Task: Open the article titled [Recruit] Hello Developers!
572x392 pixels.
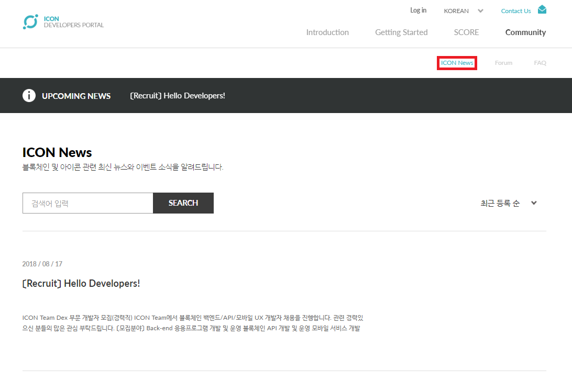Action: click(x=81, y=283)
